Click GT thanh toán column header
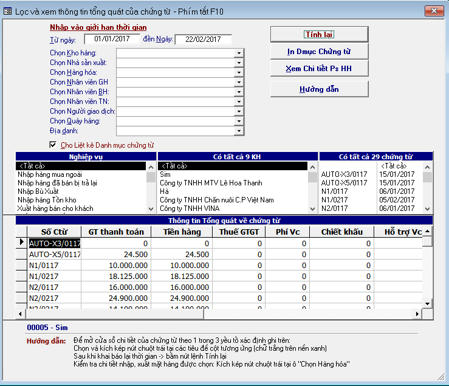Viewport: 449px width, 386px height. click(x=116, y=232)
